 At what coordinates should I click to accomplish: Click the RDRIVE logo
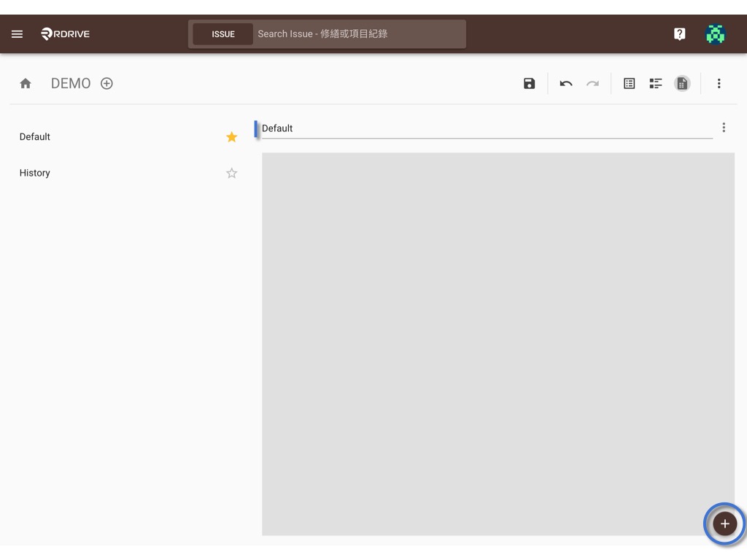[x=65, y=34]
